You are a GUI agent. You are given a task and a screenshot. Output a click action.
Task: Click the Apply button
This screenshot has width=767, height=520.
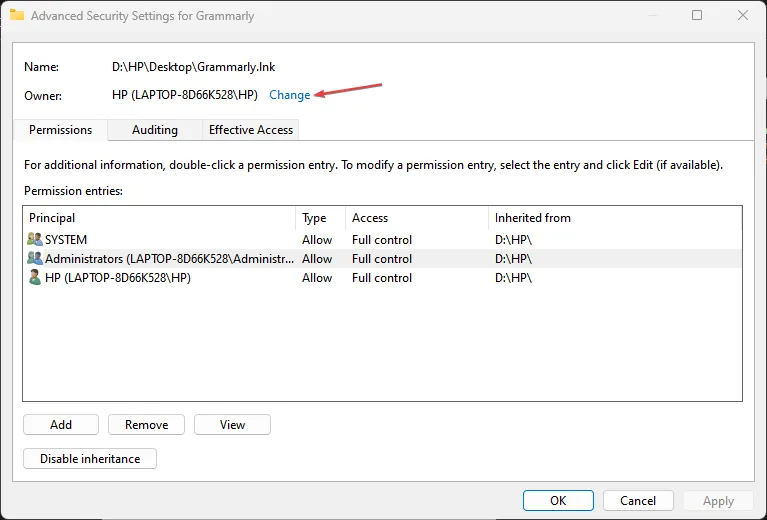(718, 500)
